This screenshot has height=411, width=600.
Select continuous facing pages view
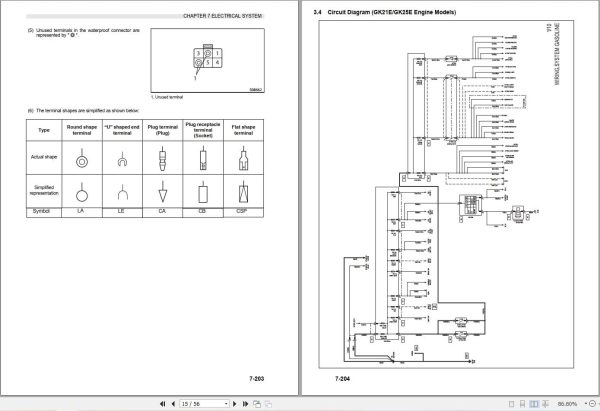[545, 404]
